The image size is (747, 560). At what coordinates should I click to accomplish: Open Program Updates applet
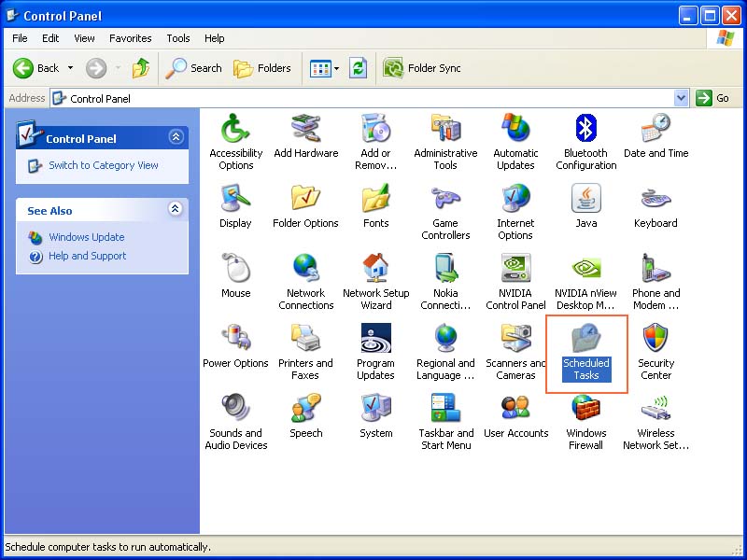pos(376,352)
